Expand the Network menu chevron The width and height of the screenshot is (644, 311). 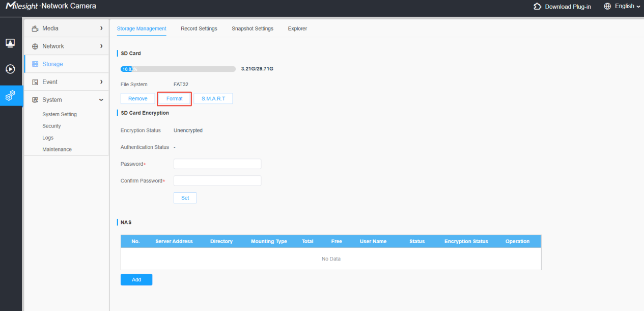101,46
